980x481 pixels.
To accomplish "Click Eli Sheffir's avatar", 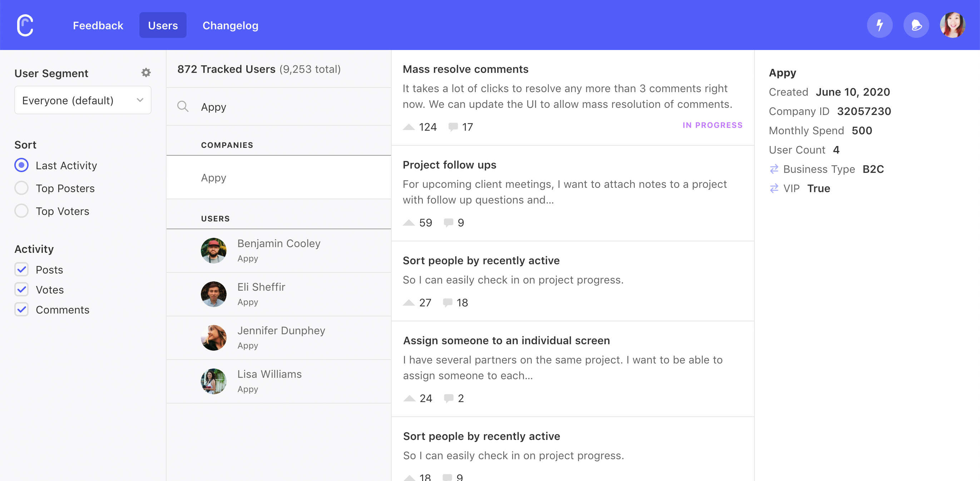I will point(213,294).
